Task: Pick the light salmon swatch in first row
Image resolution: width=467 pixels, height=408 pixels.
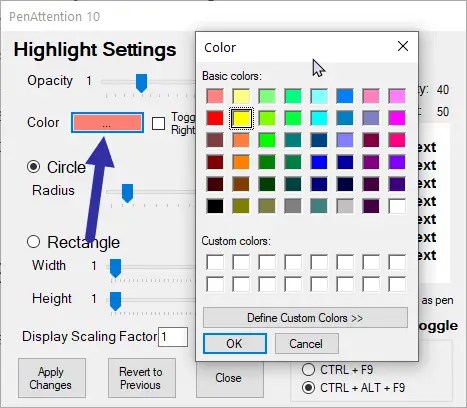Action: pos(215,96)
